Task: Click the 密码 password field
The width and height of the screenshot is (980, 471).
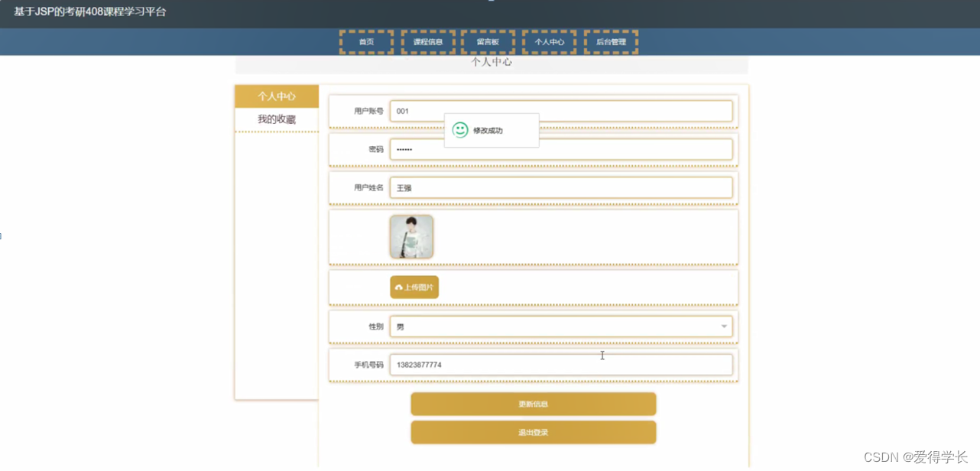Action: pyautogui.click(x=561, y=149)
